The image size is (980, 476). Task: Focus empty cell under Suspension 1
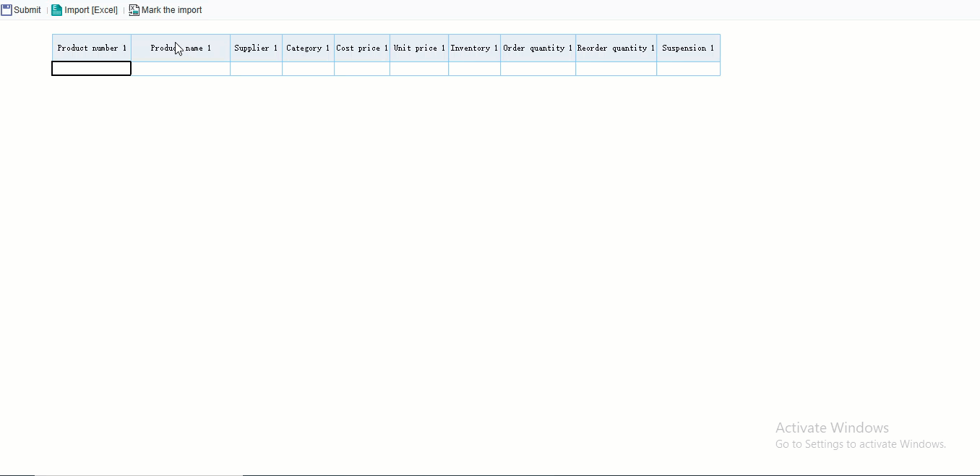pos(688,69)
